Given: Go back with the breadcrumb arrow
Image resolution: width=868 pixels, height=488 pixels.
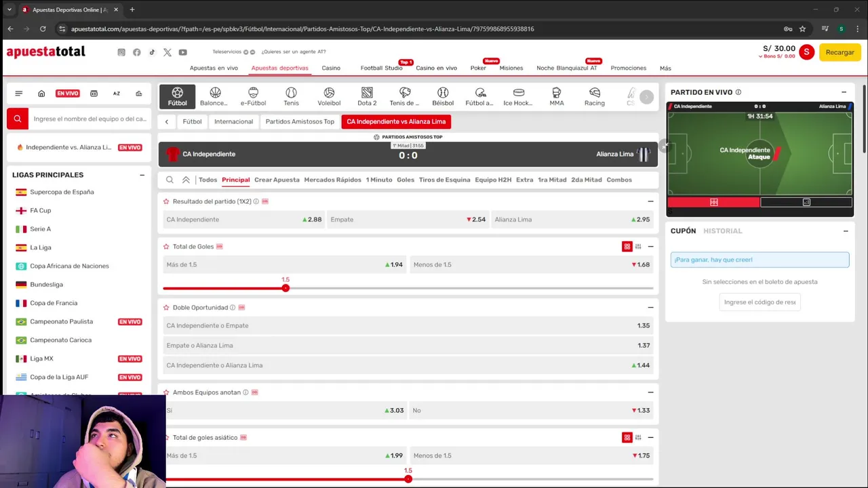Looking at the screenshot, I should (167, 122).
